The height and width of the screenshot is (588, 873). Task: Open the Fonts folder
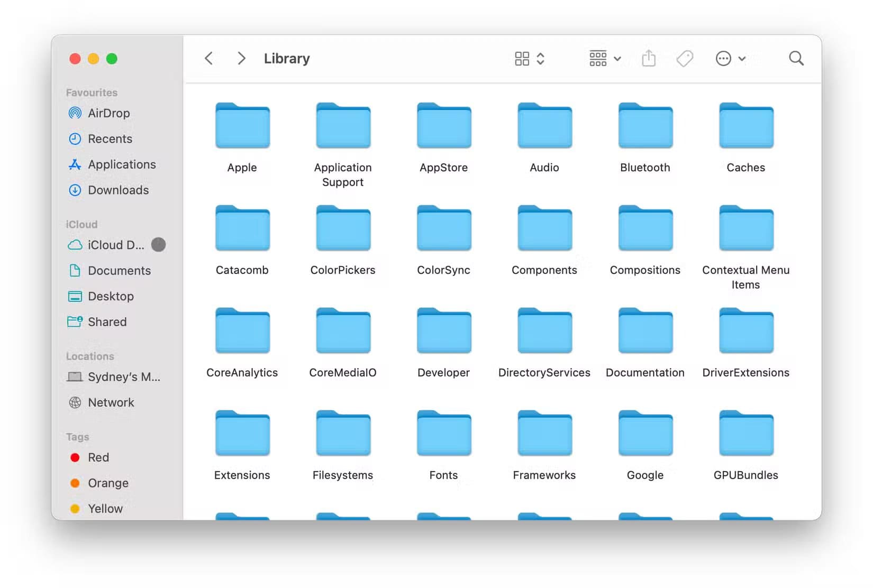point(443,435)
